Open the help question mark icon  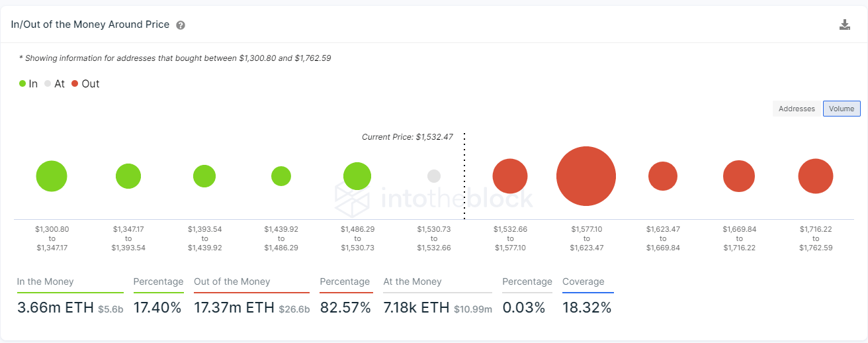pyautogui.click(x=181, y=25)
